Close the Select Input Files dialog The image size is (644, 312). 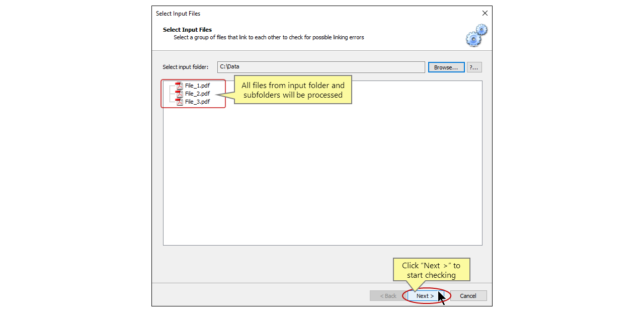[485, 13]
